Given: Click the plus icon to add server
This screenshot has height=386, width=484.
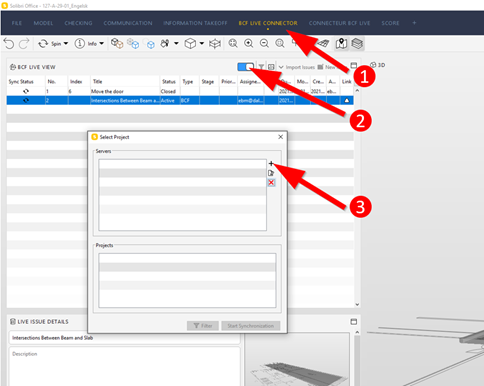Looking at the screenshot, I should 271,163.
